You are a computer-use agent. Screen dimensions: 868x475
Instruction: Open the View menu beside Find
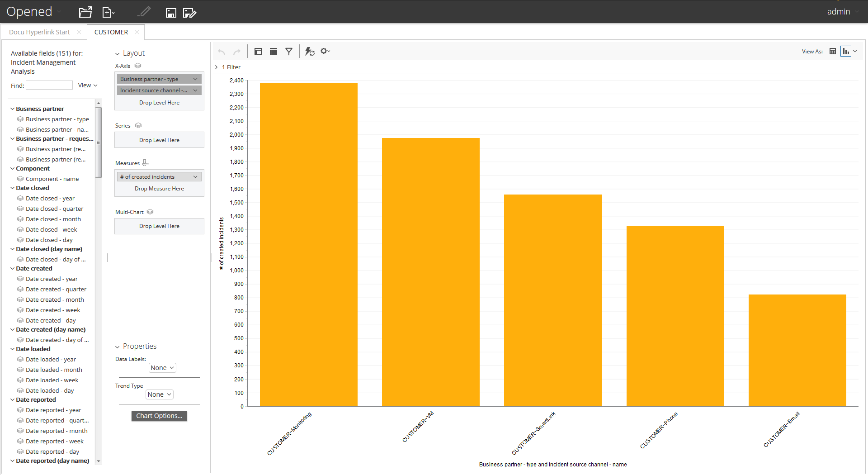pos(88,85)
